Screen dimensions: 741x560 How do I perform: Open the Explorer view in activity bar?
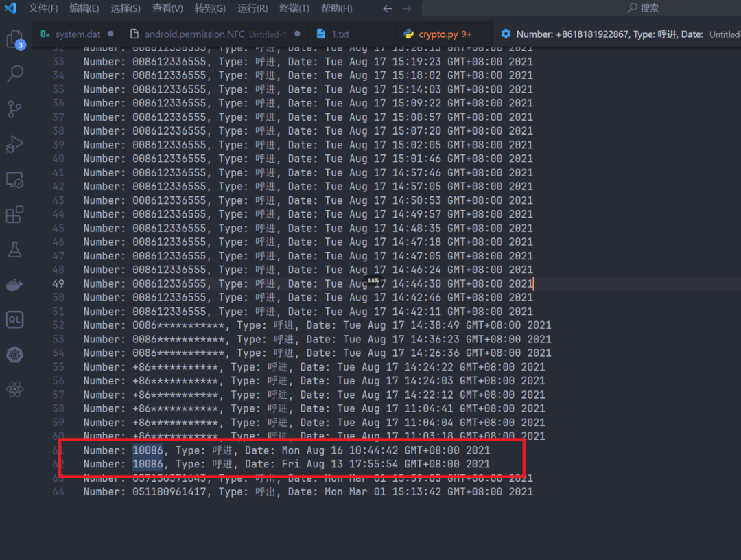(15, 39)
